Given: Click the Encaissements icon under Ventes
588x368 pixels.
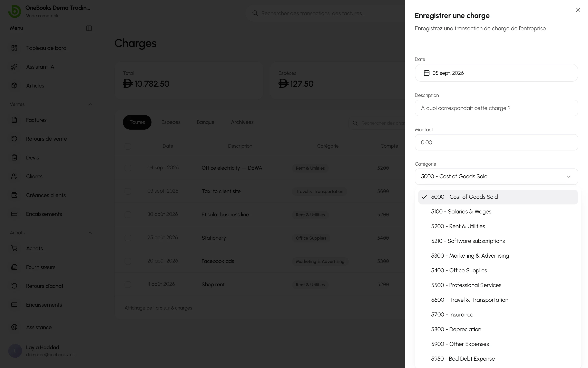Looking at the screenshot, I should 14,214.
